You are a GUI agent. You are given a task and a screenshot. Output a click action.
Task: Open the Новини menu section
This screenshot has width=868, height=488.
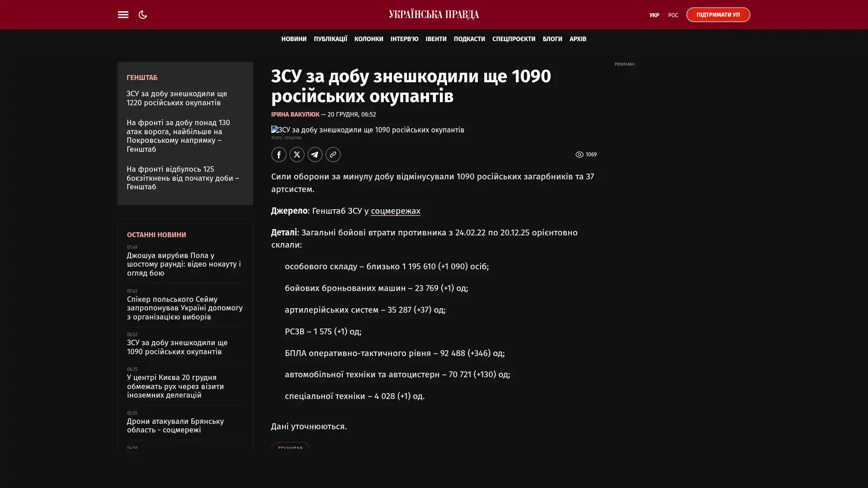click(x=294, y=39)
